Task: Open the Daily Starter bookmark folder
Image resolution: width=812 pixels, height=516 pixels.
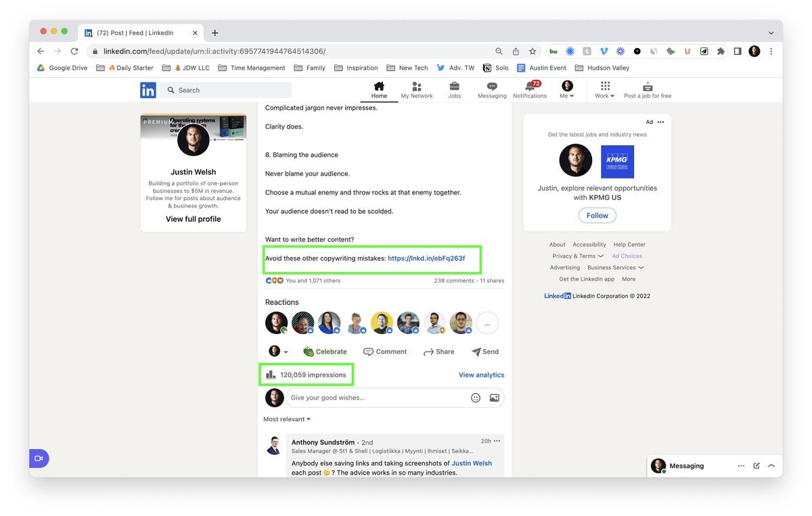Action: click(125, 68)
